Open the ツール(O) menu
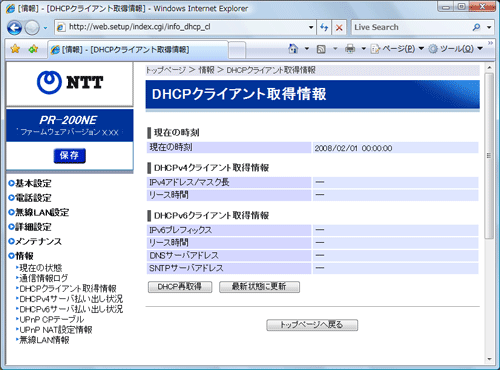The image size is (500, 370). pos(456,49)
